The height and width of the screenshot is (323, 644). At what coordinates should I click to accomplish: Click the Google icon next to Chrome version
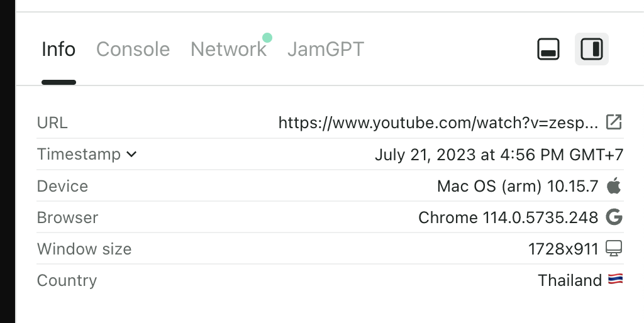(x=614, y=217)
